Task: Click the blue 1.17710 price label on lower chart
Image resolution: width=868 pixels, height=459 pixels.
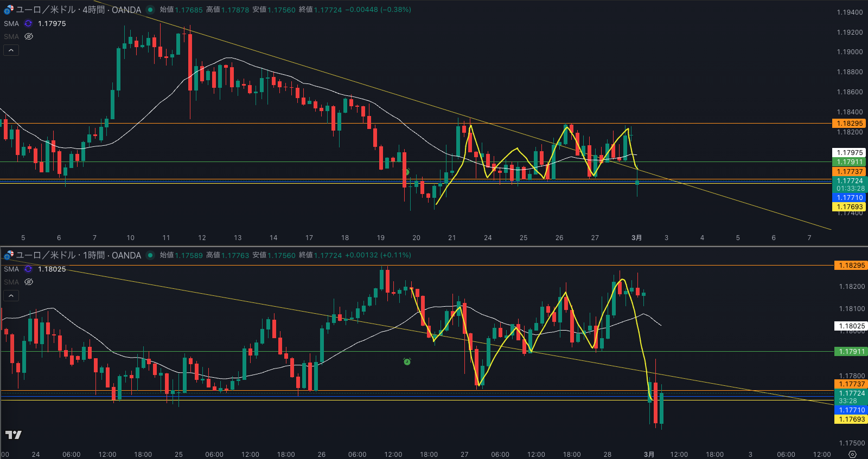Action: (x=851, y=410)
